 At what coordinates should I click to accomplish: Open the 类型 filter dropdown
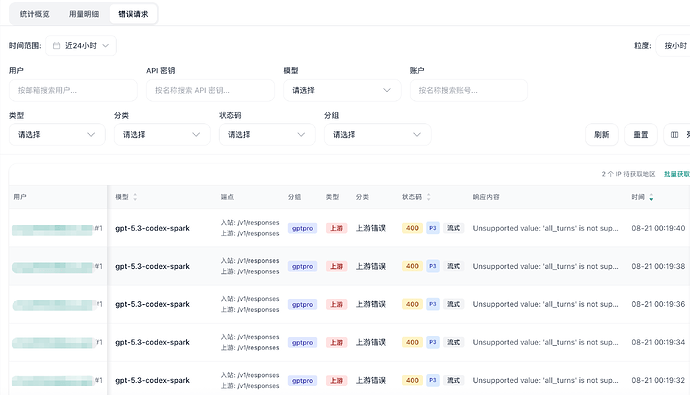coord(57,135)
